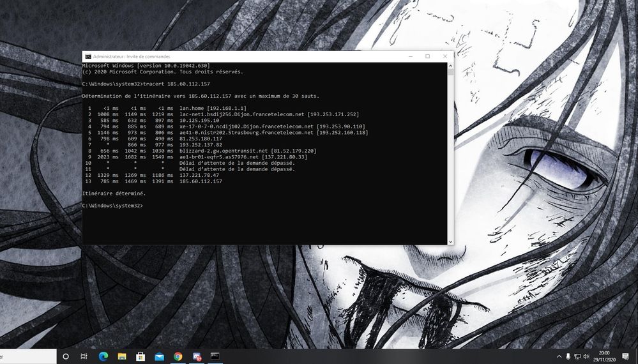Open Discord from the taskbar
Image resolution: width=638 pixels, height=364 pixels.
[197, 356]
